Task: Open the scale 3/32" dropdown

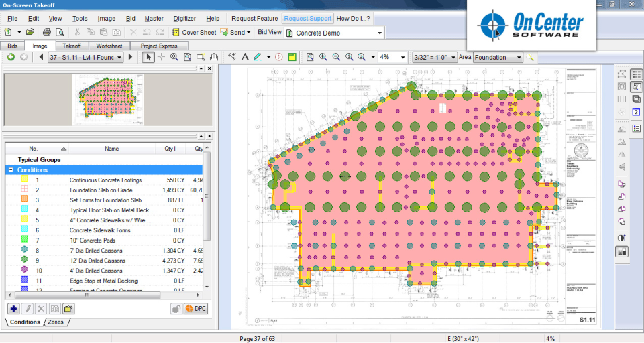Action: pos(453,58)
